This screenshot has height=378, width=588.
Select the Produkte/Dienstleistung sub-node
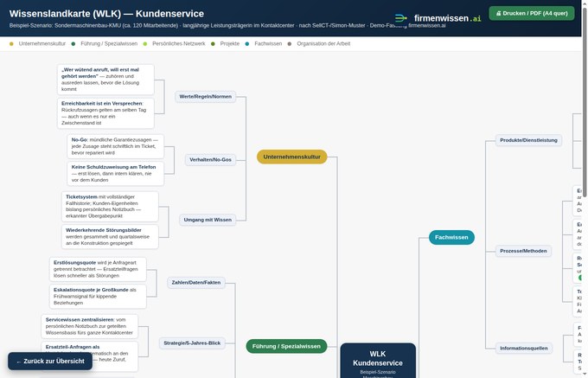point(528,140)
